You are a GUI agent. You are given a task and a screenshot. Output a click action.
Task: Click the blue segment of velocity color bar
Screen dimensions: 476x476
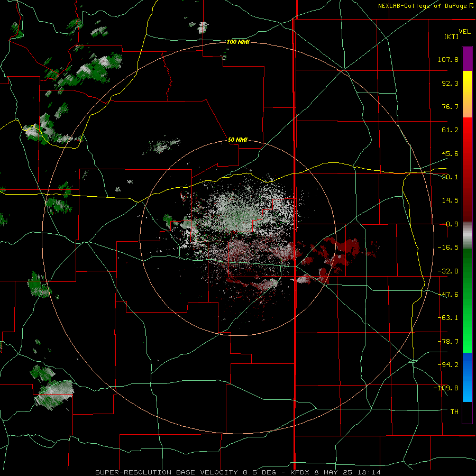pos(467,377)
